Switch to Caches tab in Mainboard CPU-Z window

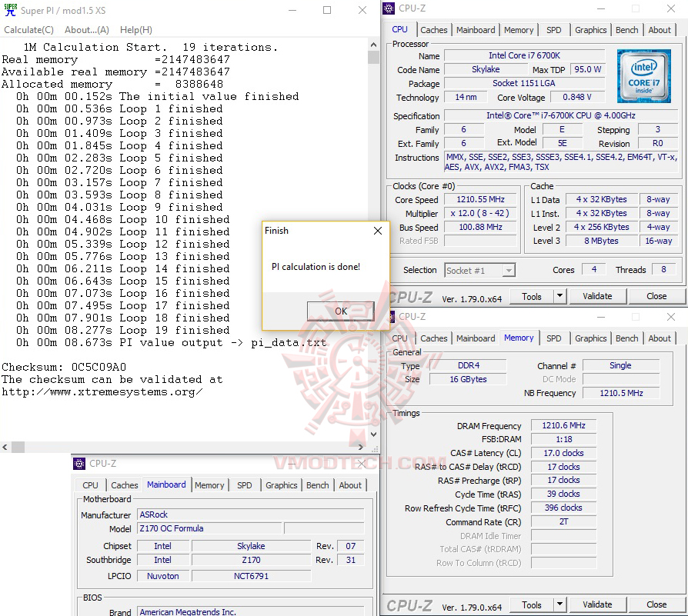125,485
